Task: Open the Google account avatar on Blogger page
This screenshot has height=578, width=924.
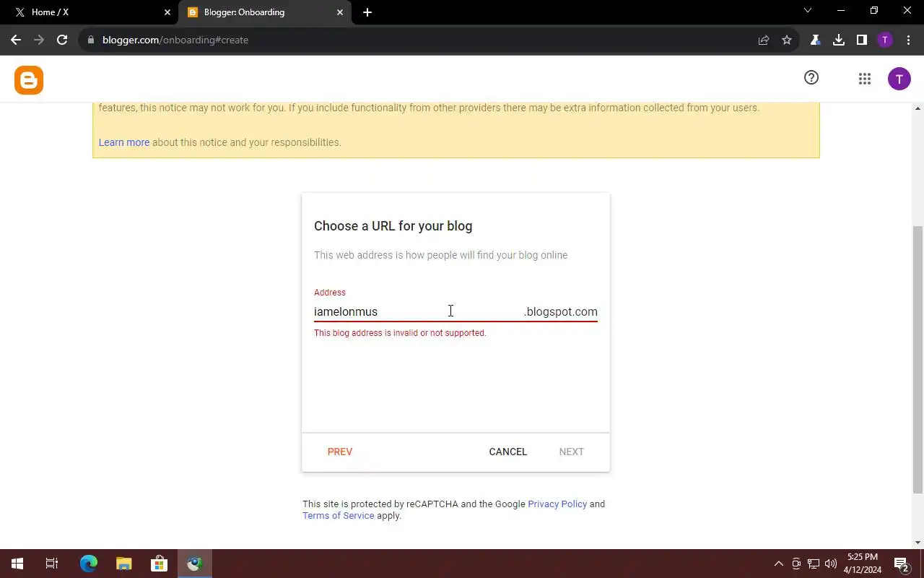Action: point(899,79)
